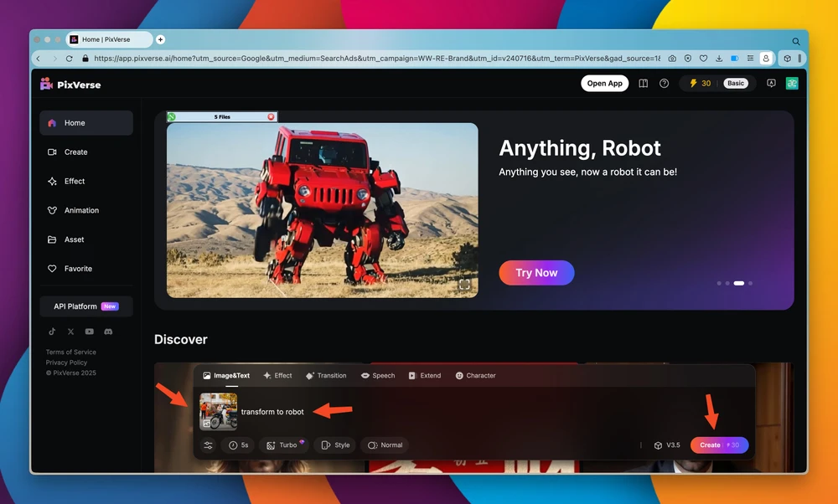Screen dimensions: 838x504
Task: Select Favorite in the left sidebar
Action: coord(78,269)
